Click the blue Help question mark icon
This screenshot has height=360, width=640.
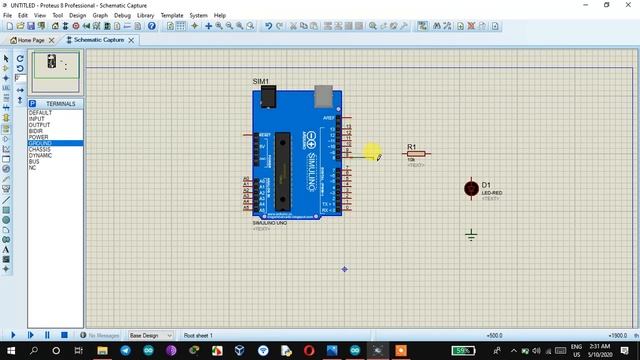coord(151,26)
